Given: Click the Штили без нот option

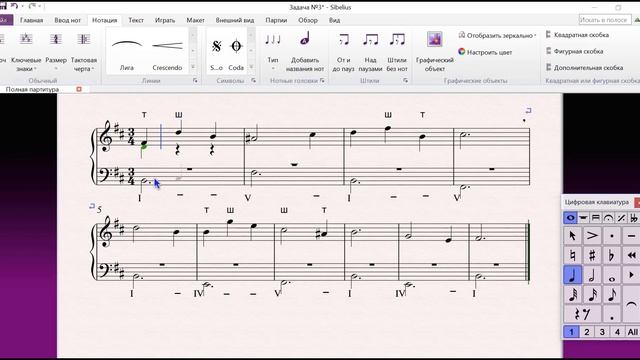Looking at the screenshot, I should click(397, 51).
